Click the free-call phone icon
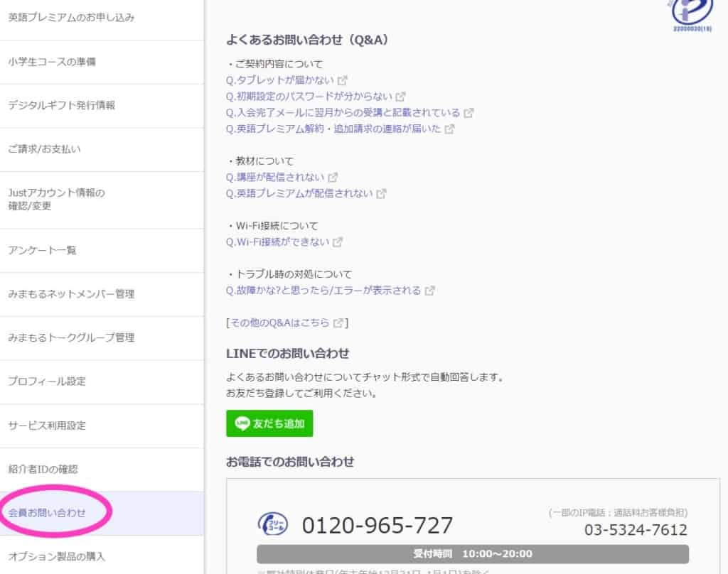Image resolution: width=728 pixels, height=574 pixels. click(273, 524)
